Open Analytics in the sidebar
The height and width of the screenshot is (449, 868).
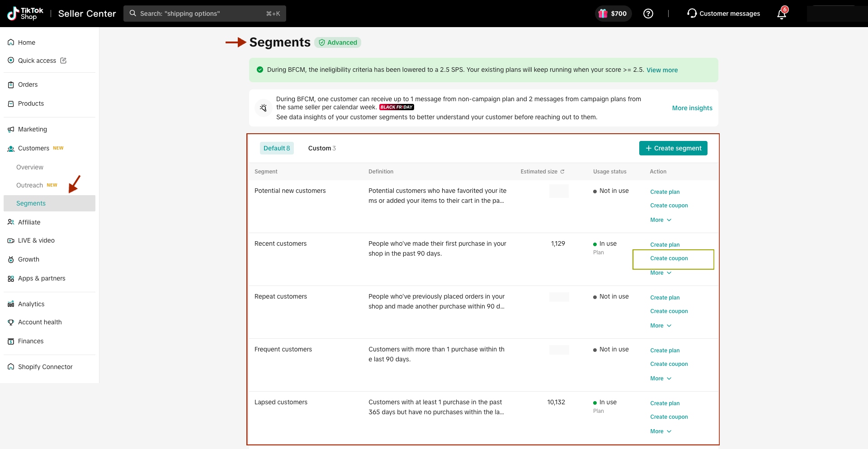31,304
